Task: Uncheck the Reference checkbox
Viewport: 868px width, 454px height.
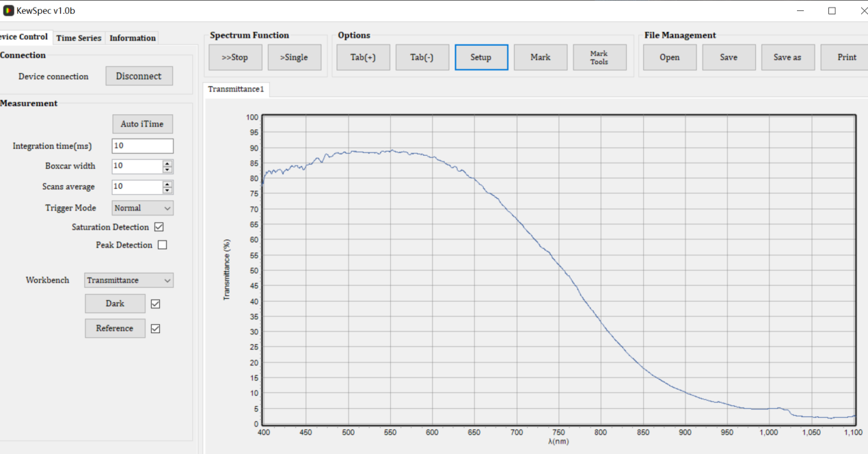Action: (155, 328)
